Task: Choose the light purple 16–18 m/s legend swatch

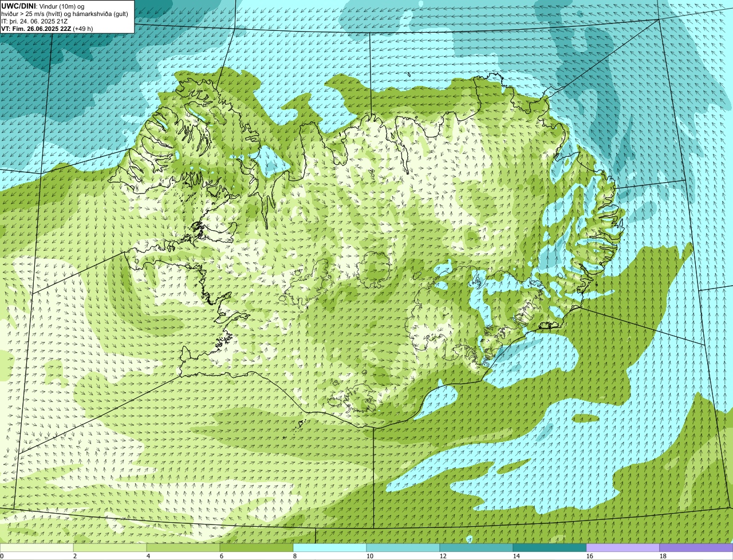Action: click(623, 547)
